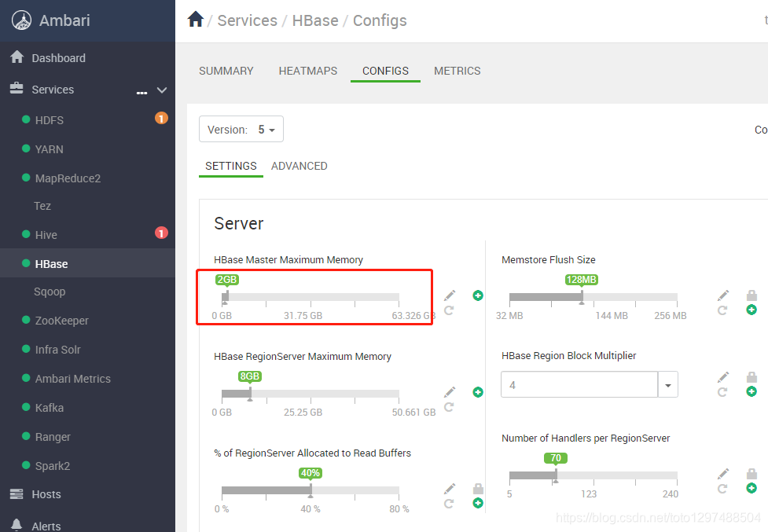Select HBase service in sidebar
This screenshot has width=768, height=532.
[51, 264]
